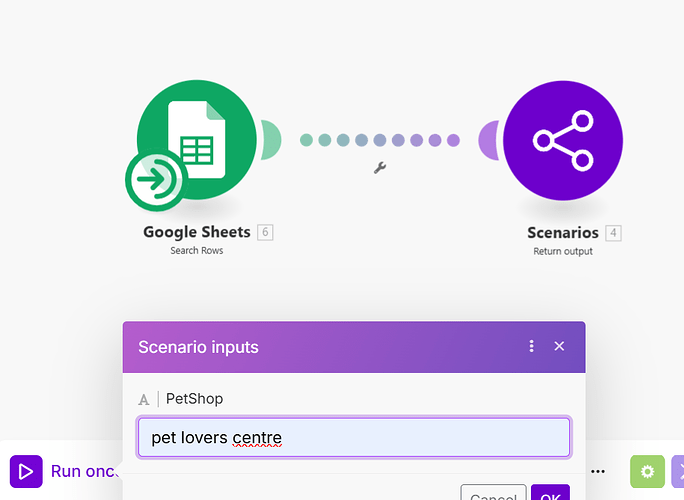
Task: Click the dotted connection between the modules
Action: [x=380, y=140]
